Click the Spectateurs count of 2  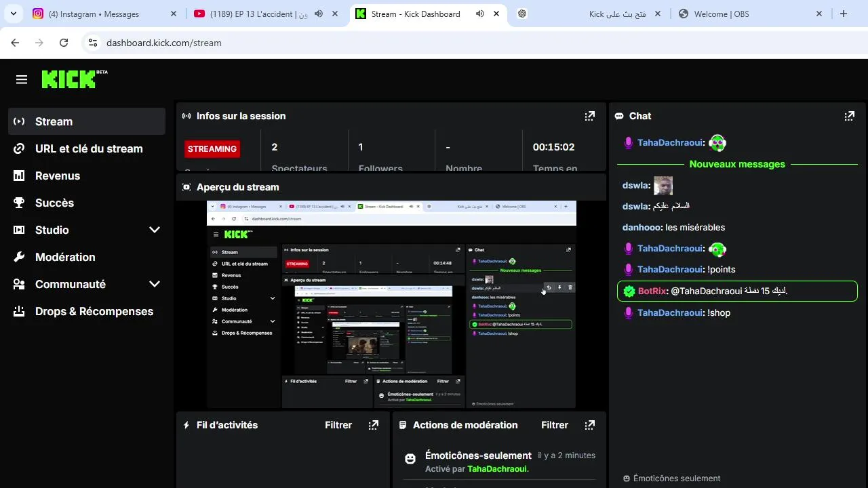(x=275, y=147)
